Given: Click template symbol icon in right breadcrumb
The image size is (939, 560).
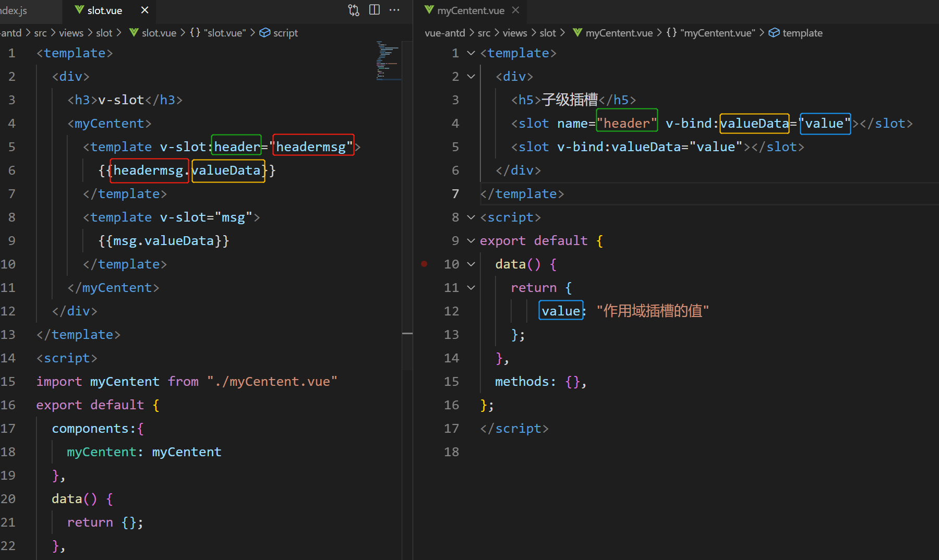Looking at the screenshot, I should (x=774, y=32).
